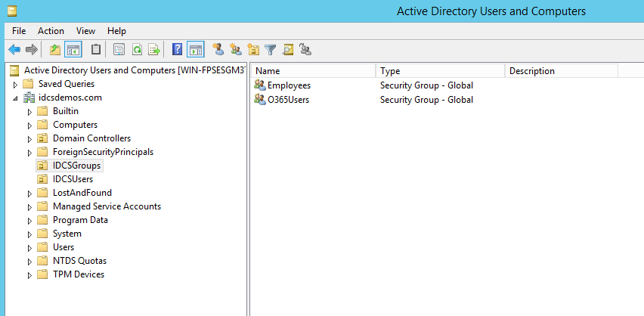
Task: Open filter options via the funnel icon
Action: pyautogui.click(x=270, y=50)
